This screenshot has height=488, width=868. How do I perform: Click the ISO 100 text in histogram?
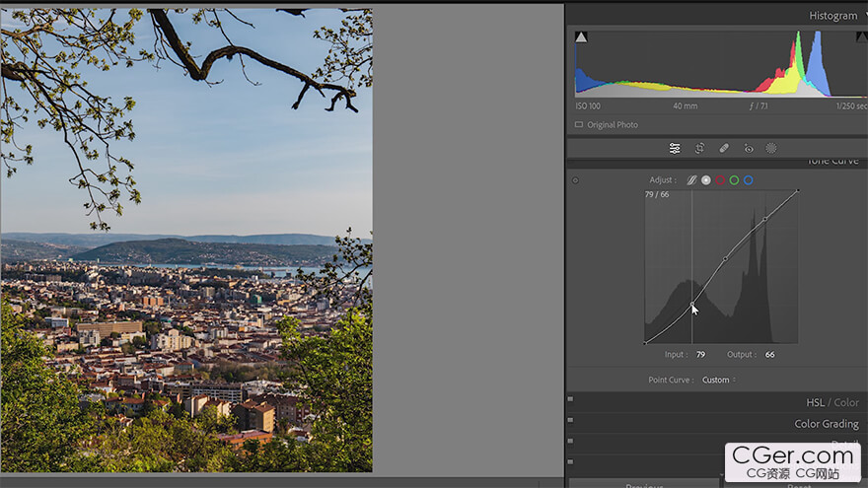click(x=587, y=106)
